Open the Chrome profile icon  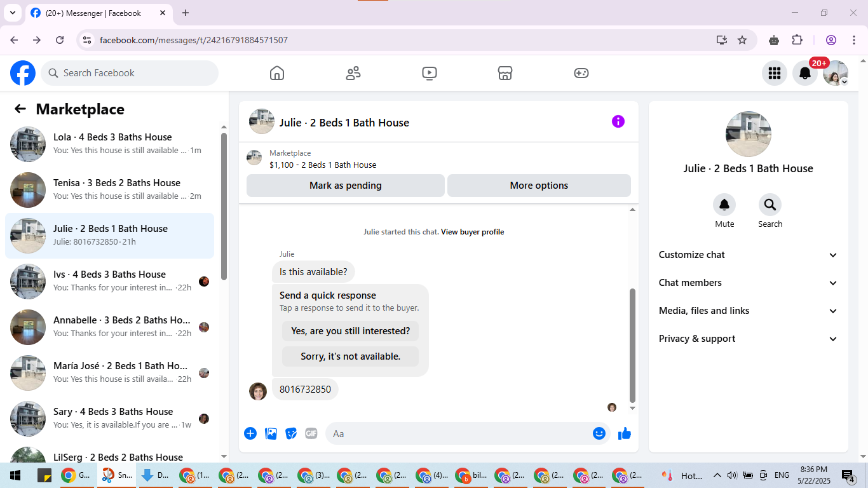tap(831, 40)
